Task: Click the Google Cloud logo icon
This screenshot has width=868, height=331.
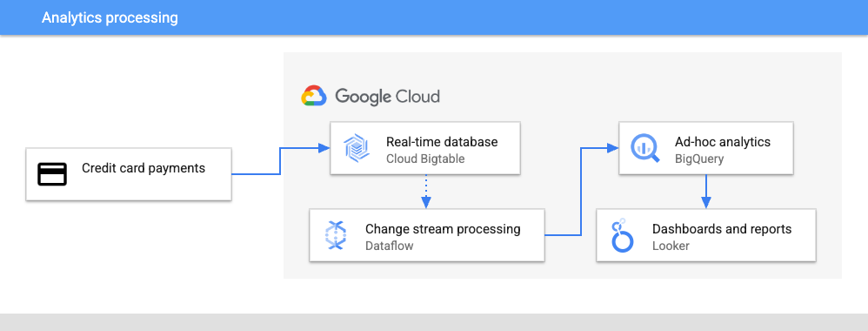Action: (315, 96)
